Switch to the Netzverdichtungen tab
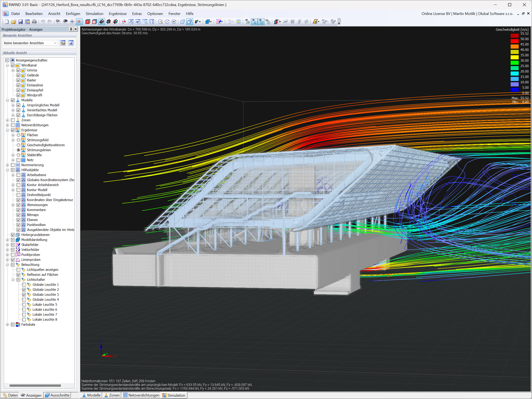 point(141,395)
